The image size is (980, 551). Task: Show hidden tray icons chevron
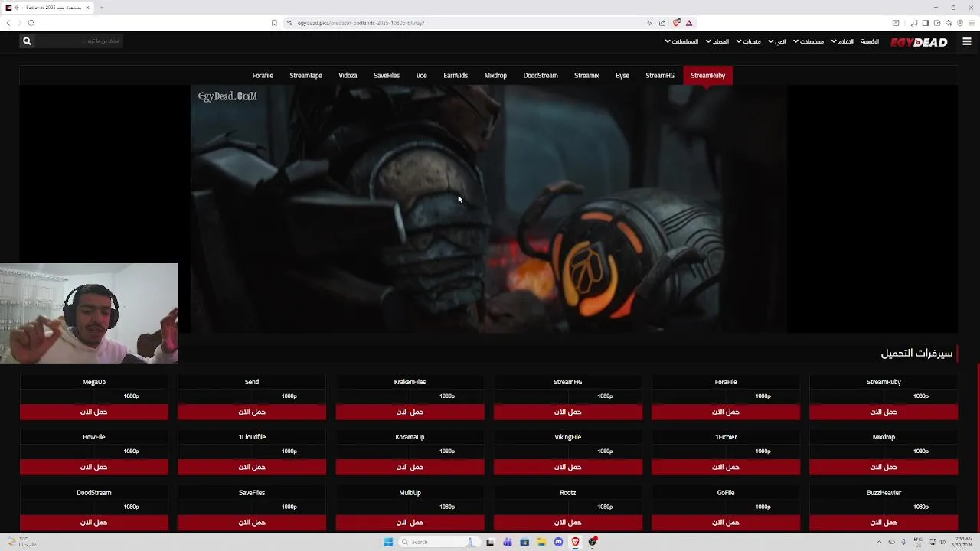coord(879,542)
